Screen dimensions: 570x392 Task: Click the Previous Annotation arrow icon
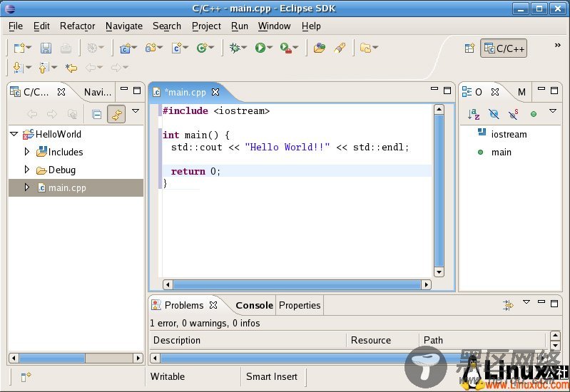(44, 68)
